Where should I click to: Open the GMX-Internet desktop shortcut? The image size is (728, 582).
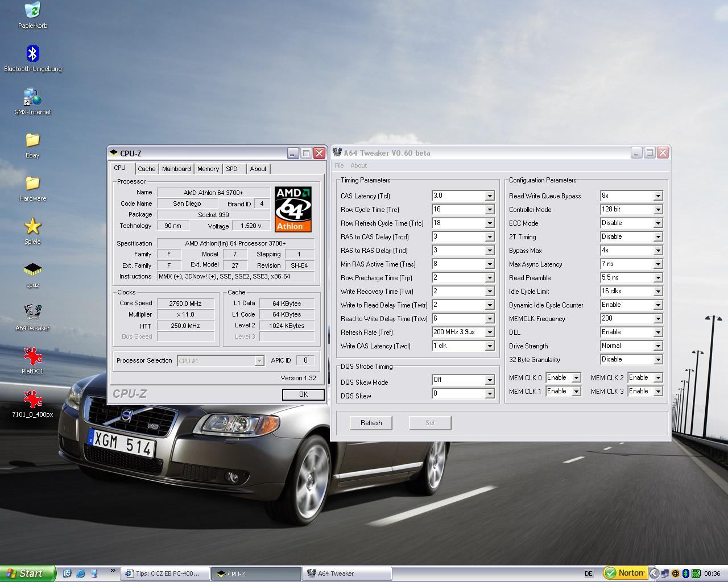pyautogui.click(x=32, y=97)
